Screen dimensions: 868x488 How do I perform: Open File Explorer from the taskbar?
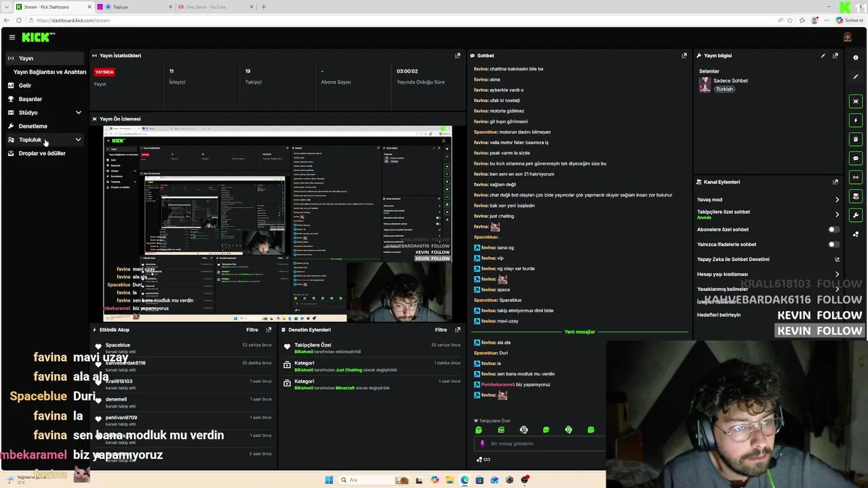[450, 480]
